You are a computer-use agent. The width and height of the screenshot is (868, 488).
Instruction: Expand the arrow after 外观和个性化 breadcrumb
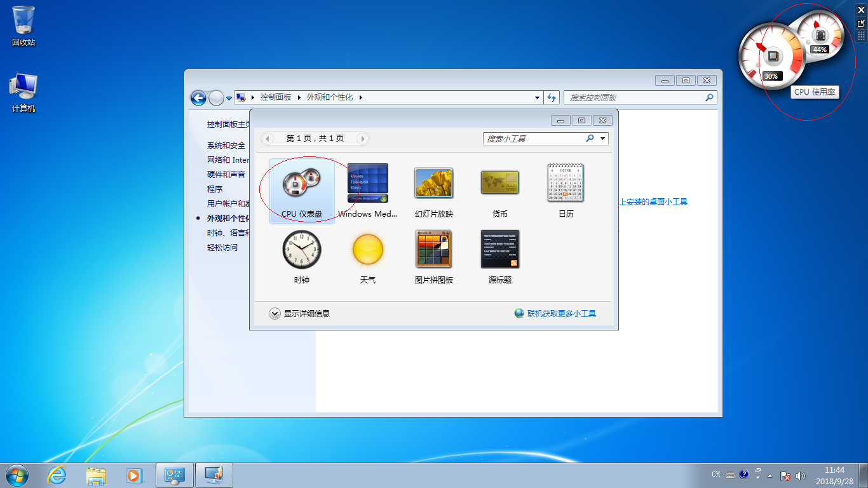[360, 97]
